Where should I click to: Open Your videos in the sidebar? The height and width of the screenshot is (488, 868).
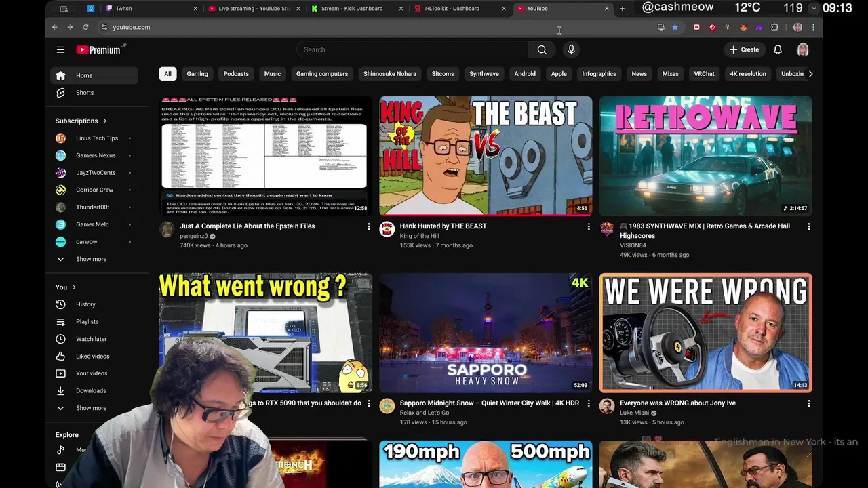[x=94, y=373]
